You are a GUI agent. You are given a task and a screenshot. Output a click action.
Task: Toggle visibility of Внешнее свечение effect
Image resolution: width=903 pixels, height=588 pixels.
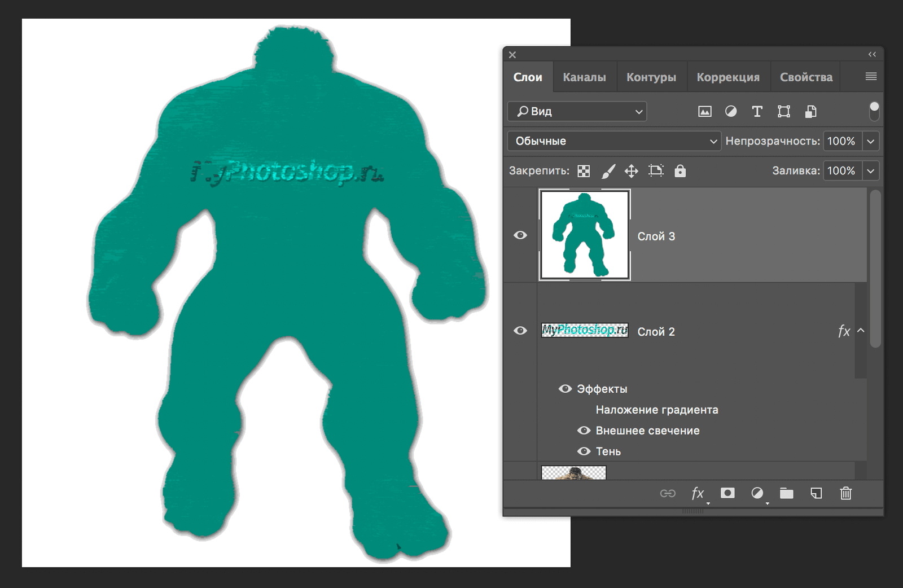coord(585,430)
